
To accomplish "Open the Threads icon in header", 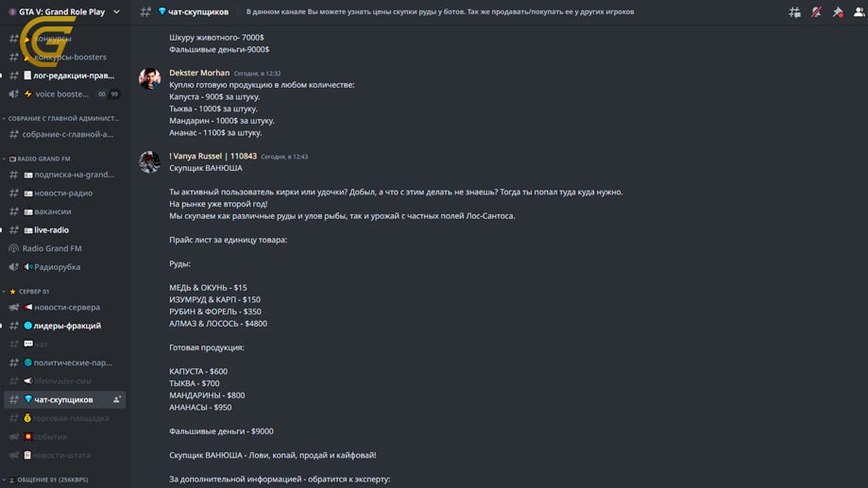I will click(794, 12).
